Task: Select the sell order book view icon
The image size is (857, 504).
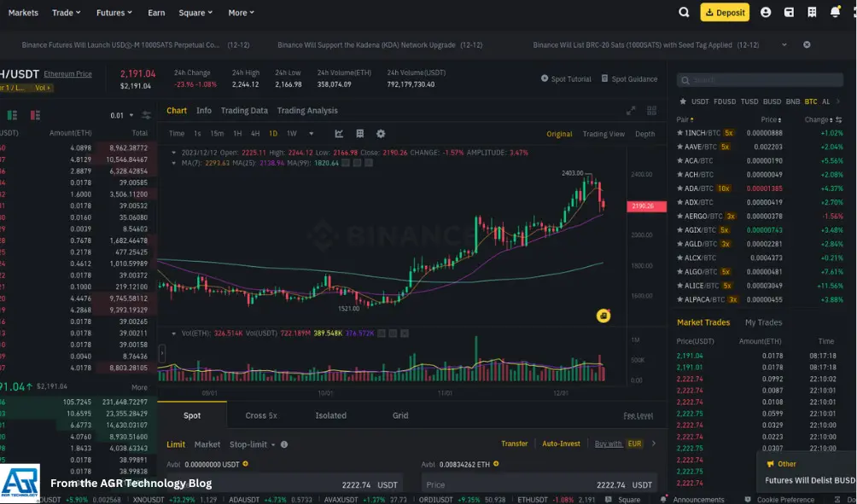Action: [x=34, y=114]
